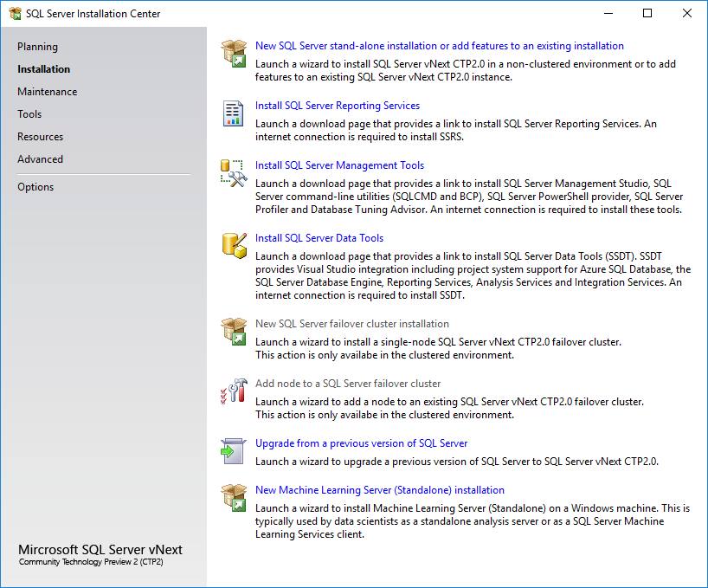Click the Management Tools wrench icon
708x588 pixels.
(234, 172)
